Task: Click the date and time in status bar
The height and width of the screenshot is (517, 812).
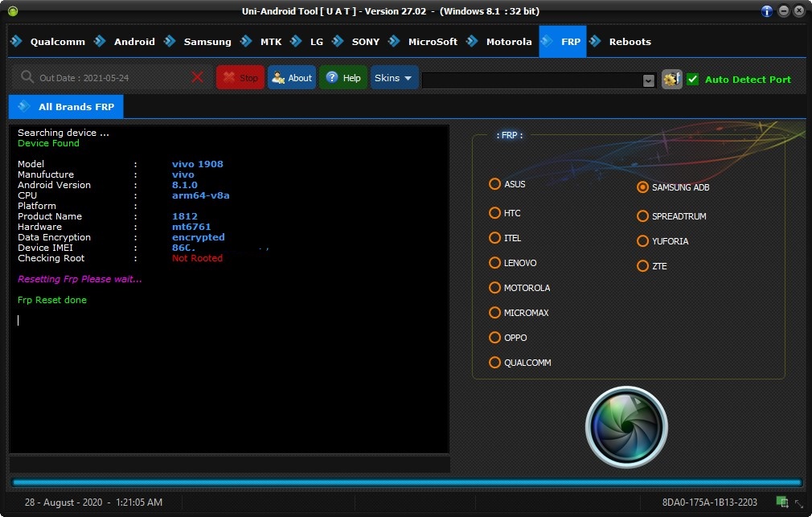Action: click(93, 502)
